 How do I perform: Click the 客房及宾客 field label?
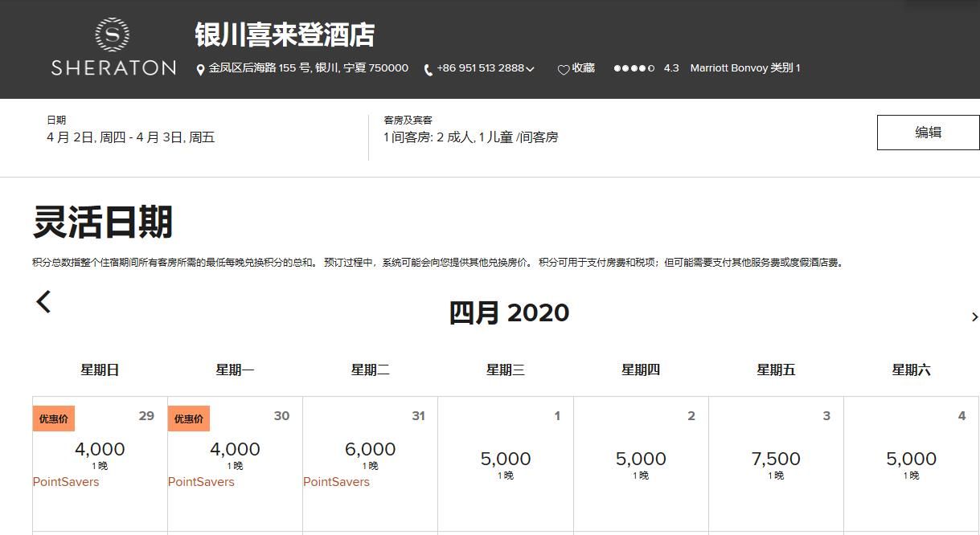[x=408, y=120]
